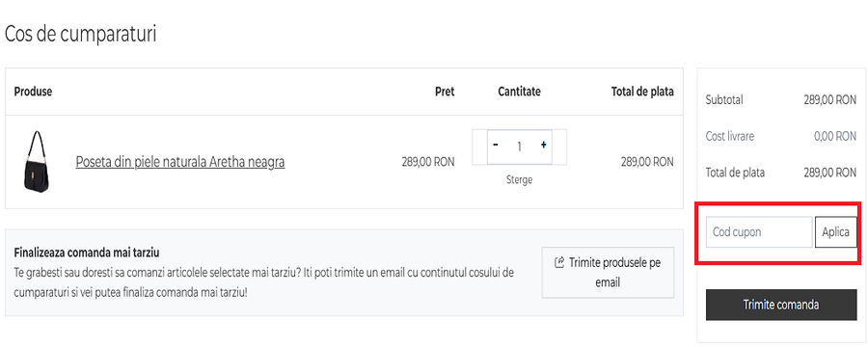The height and width of the screenshot is (347, 868).
Task: Click the black handbag product thumbnail
Action: coord(37,162)
